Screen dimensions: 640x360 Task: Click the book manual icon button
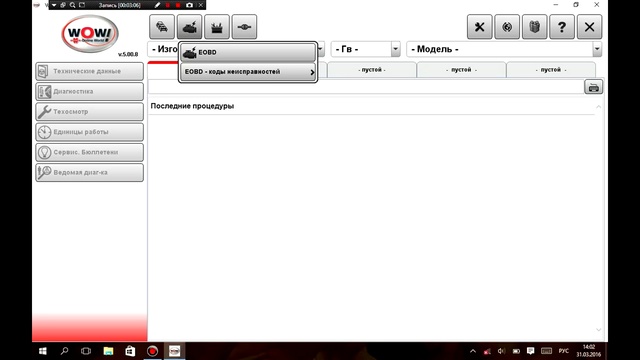pyautogui.click(x=535, y=27)
